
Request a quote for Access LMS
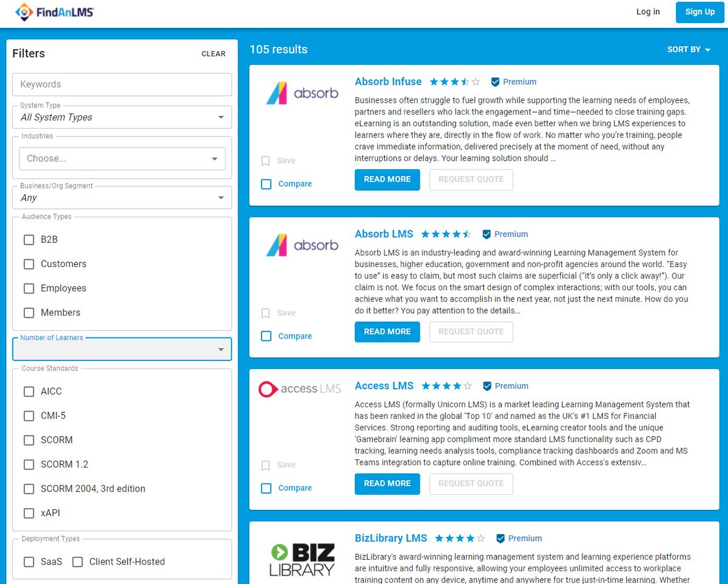pyautogui.click(x=471, y=484)
